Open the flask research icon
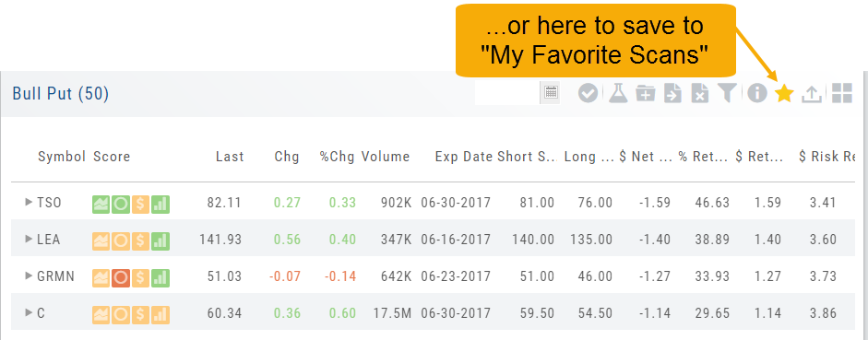 click(x=618, y=93)
